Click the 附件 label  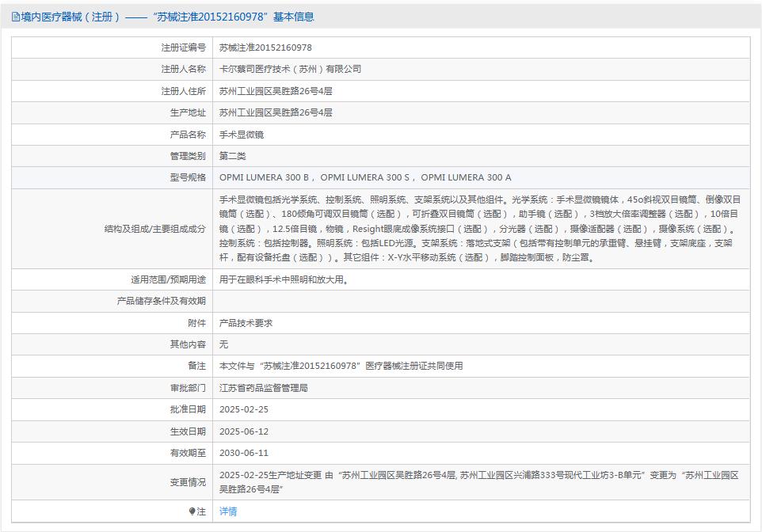click(x=196, y=323)
